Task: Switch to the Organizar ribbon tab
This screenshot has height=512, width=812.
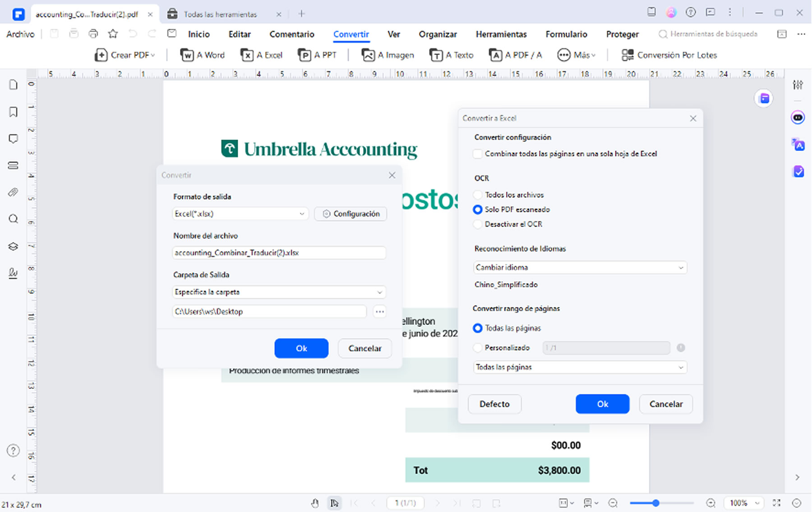Action: (438, 34)
